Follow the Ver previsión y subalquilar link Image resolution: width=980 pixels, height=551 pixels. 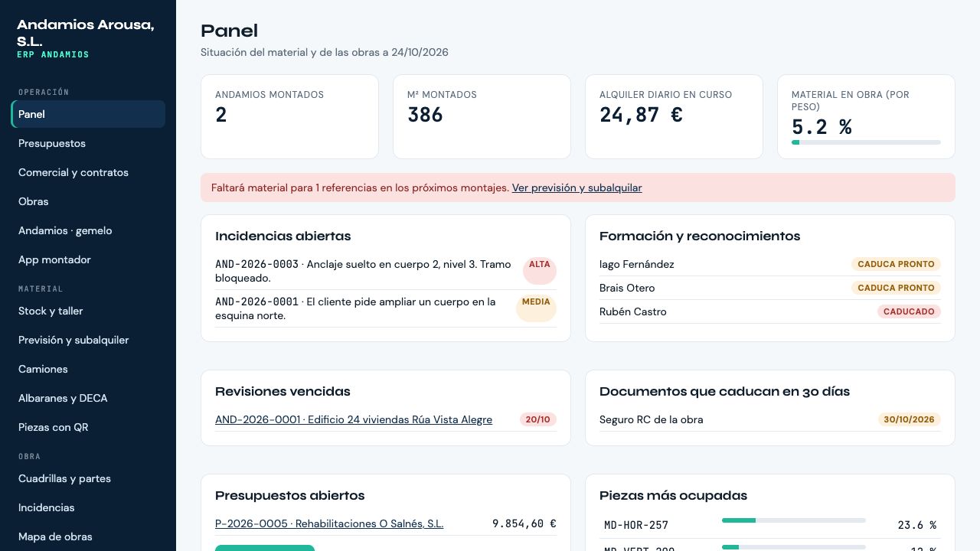point(577,187)
